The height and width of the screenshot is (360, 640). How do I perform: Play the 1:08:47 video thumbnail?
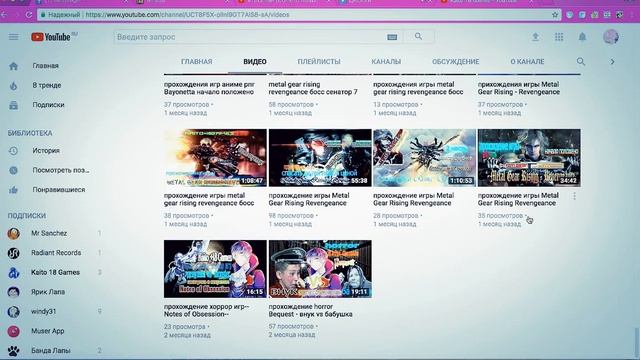point(215,158)
